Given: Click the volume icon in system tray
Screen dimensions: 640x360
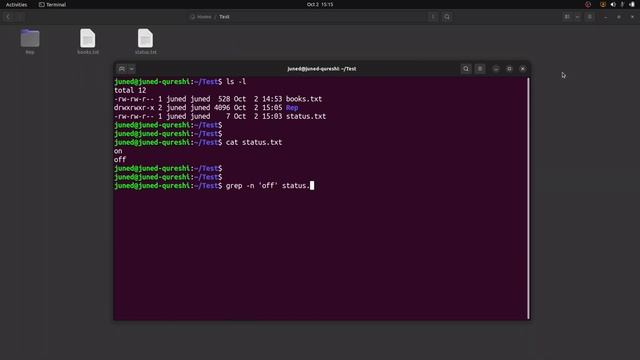Looking at the screenshot, I should pyautogui.click(x=613, y=4).
